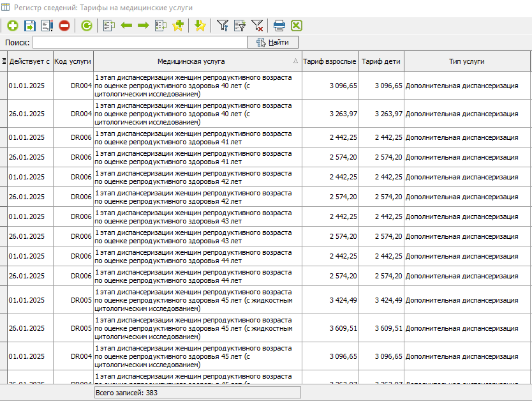Click the funnel with red X icon
Image resolution: width=532 pixels, height=401 pixels.
(x=257, y=26)
